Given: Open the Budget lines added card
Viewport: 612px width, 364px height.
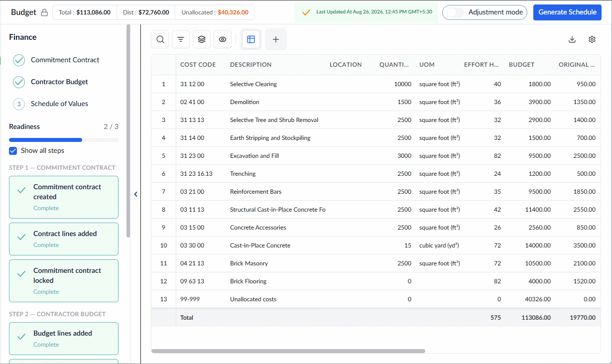Looking at the screenshot, I should pyautogui.click(x=64, y=339).
